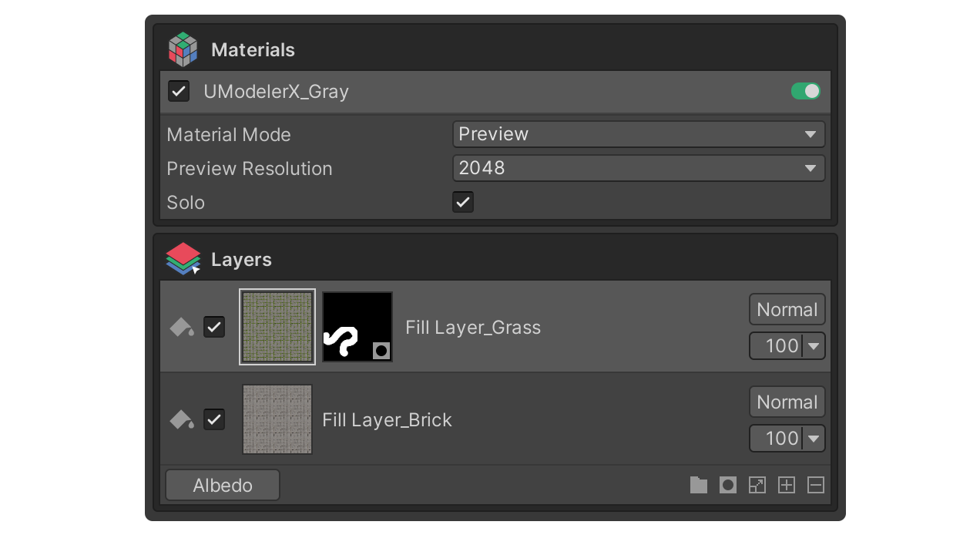The height and width of the screenshot is (535, 980).
Task: Uncheck the UModelerX_Gray material checkbox
Action: tap(178, 90)
